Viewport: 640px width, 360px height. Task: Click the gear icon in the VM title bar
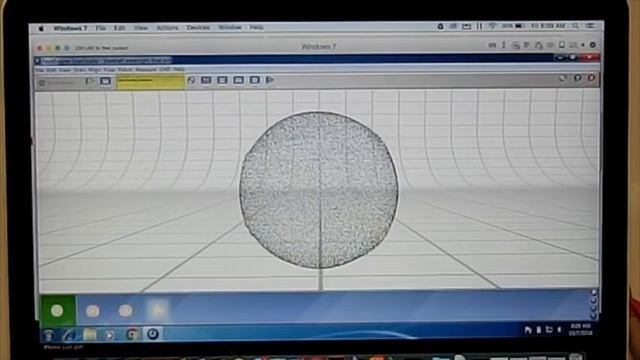pyautogui.click(x=593, y=45)
